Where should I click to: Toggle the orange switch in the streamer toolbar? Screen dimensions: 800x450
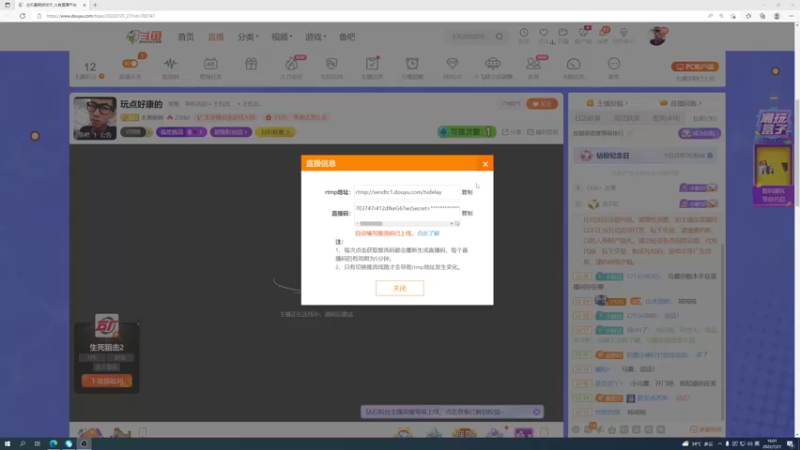point(130,64)
